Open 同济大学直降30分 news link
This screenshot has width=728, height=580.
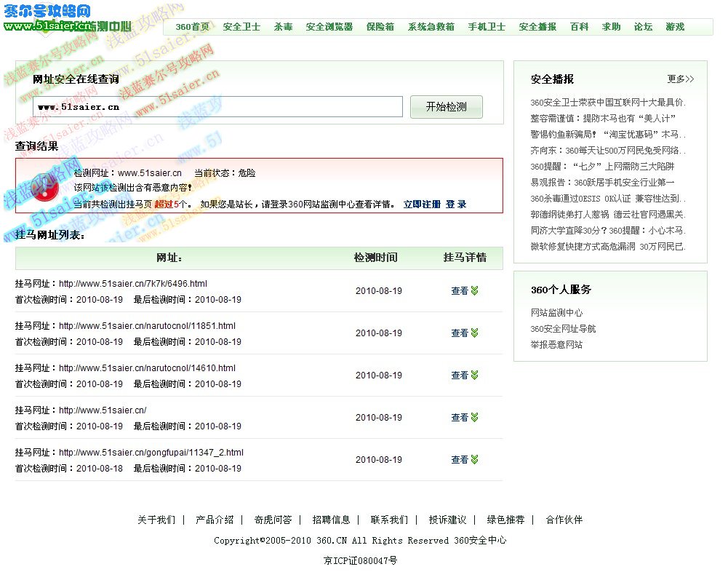pyautogui.click(x=608, y=231)
